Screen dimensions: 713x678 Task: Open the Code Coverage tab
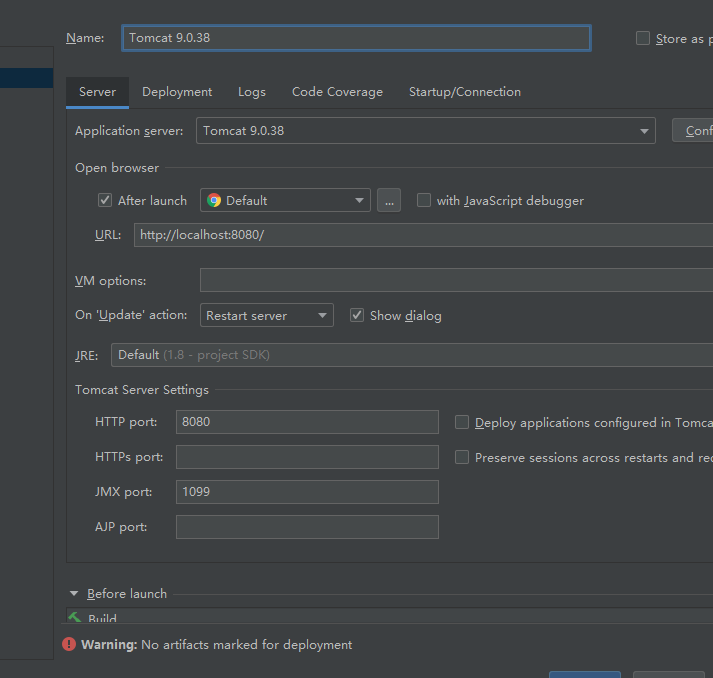(337, 92)
